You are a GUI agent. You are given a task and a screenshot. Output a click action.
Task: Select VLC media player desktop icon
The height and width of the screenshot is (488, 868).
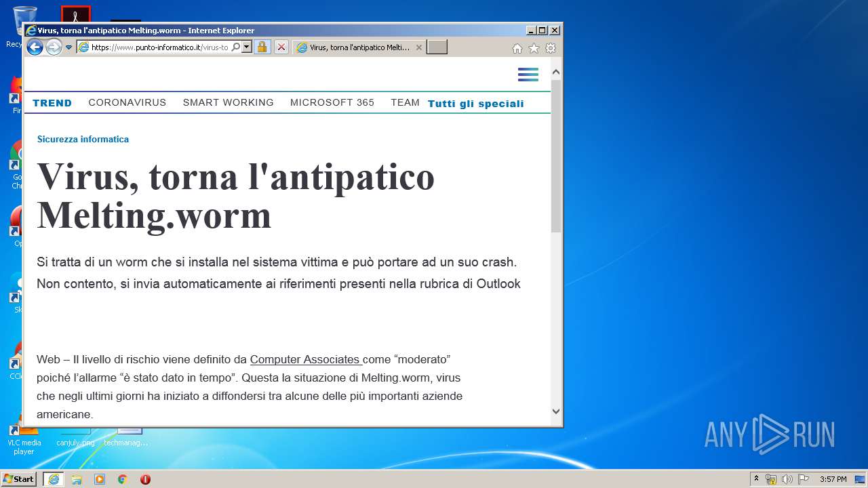(24, 441)
